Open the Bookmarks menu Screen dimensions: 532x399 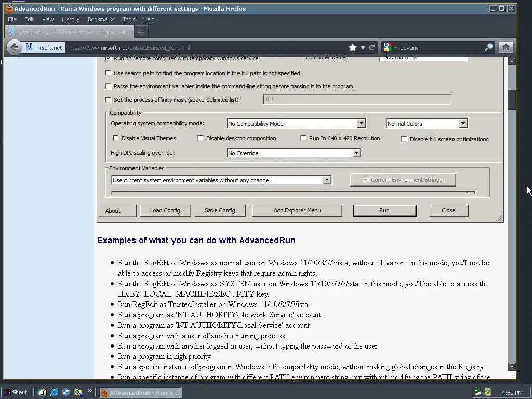pos(101,19)
